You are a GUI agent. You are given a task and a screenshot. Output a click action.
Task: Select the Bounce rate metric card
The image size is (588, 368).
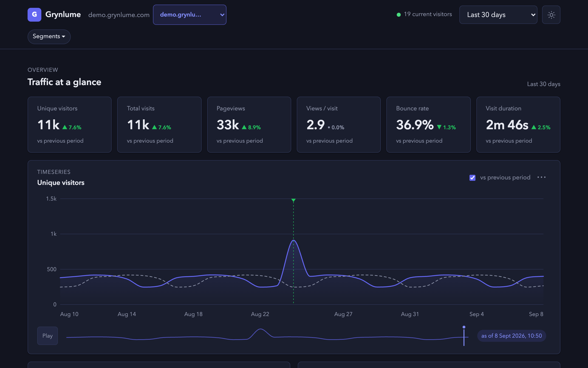[x=428, y=125]
